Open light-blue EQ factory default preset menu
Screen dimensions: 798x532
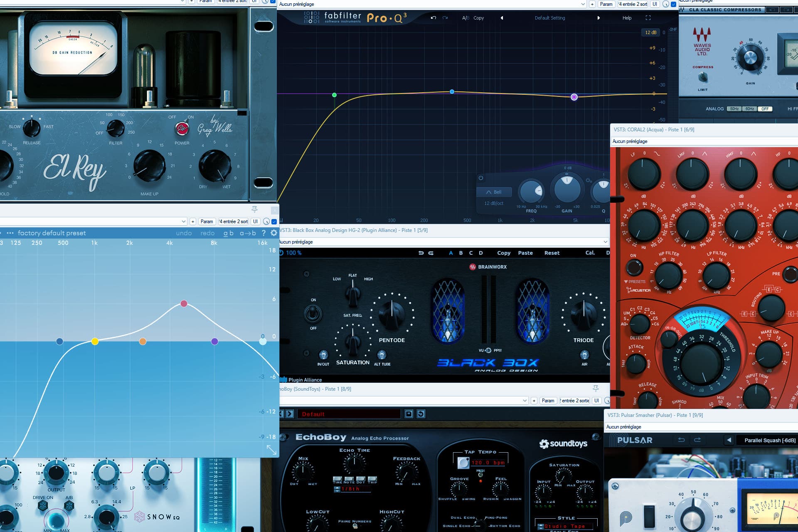[52, 233]
